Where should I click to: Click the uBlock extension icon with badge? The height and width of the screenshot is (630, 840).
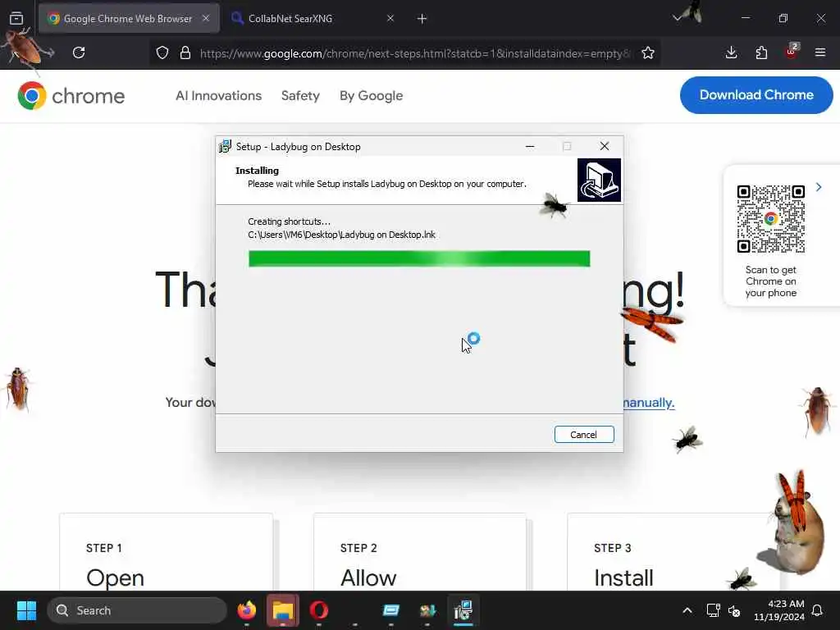point(792,52)
